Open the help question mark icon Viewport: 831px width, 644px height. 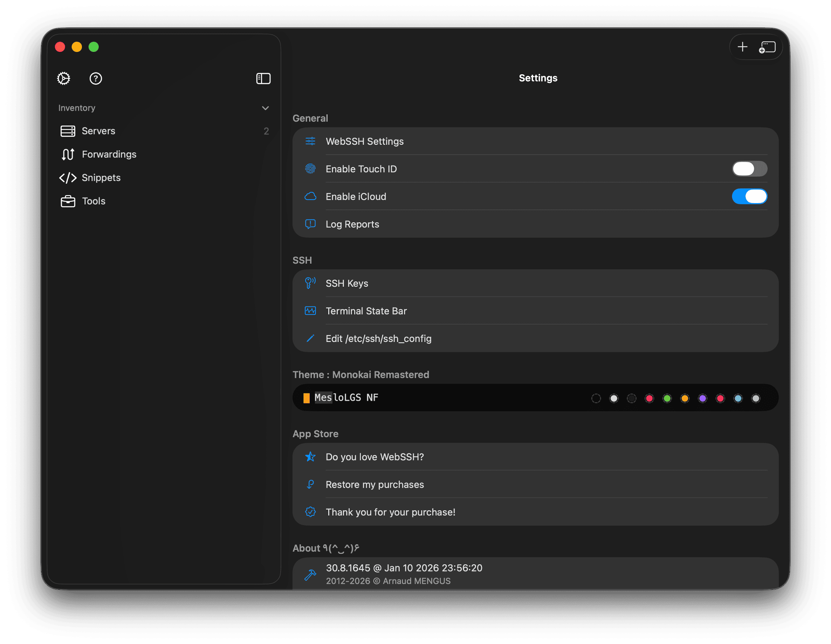point(95,78)
